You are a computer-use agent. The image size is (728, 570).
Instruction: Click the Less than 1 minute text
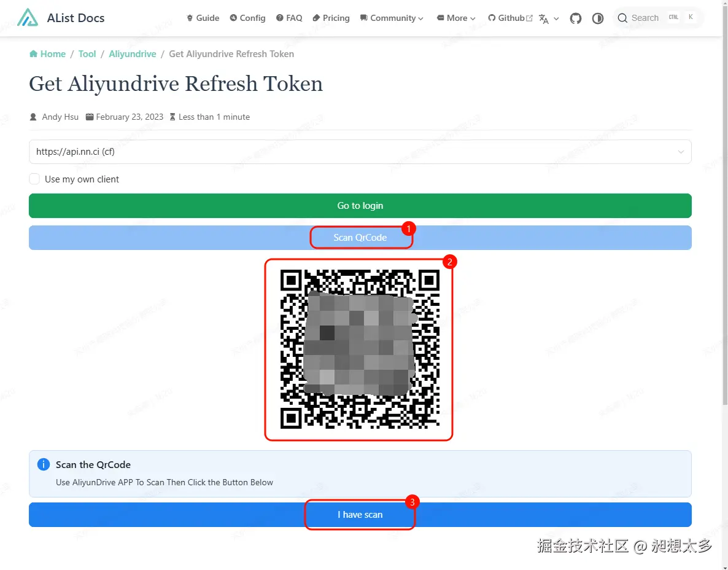214,117
